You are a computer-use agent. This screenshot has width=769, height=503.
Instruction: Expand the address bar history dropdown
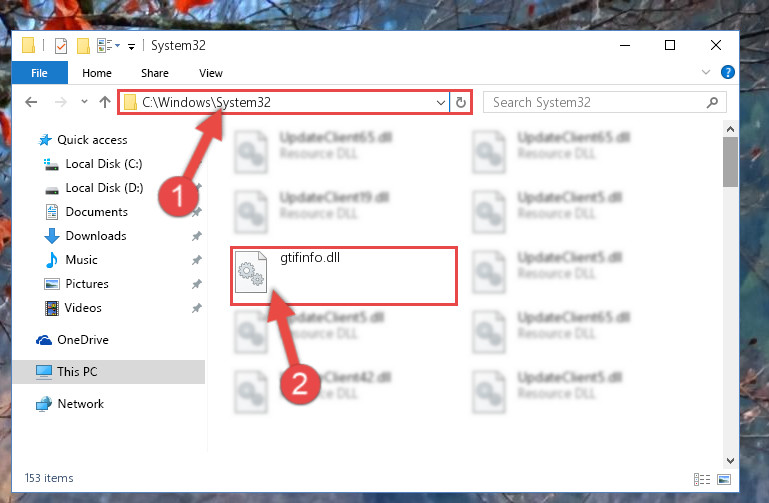pos(440,102)
